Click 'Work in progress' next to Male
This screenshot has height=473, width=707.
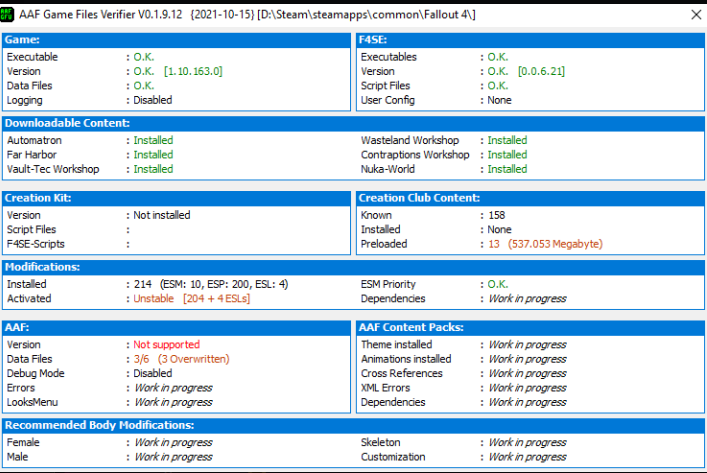[x=173, y=457]
